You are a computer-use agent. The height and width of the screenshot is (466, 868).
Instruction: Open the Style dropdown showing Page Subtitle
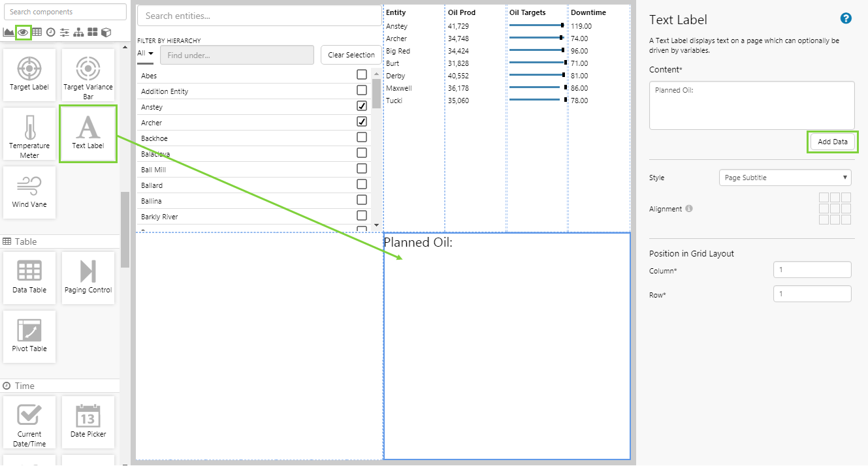pos(785,178)
